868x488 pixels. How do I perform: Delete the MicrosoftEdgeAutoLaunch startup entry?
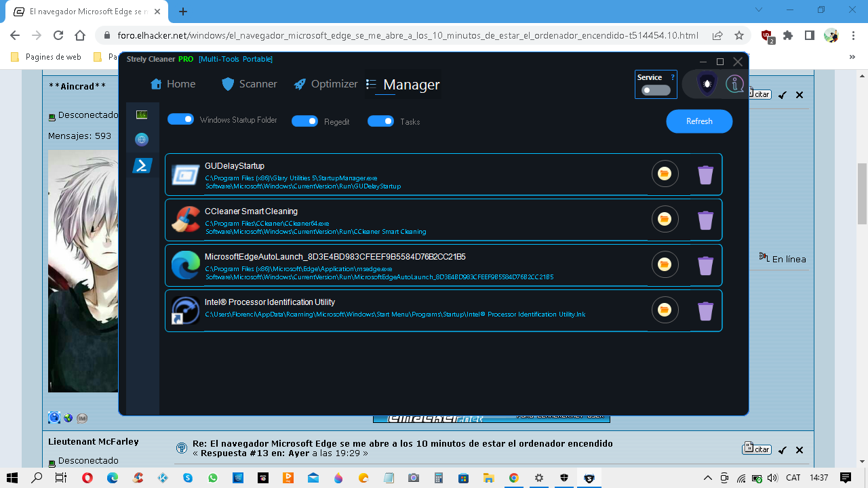coord(705,266)
